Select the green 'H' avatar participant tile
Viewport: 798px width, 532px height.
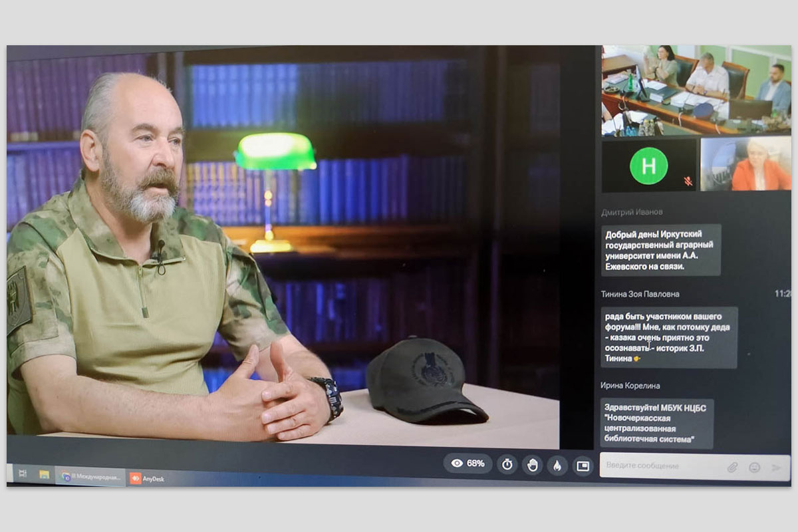click(x=648, y=166)
